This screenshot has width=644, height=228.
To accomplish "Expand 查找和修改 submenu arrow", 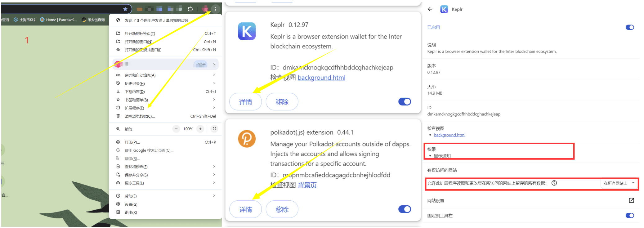I will 214,166.
